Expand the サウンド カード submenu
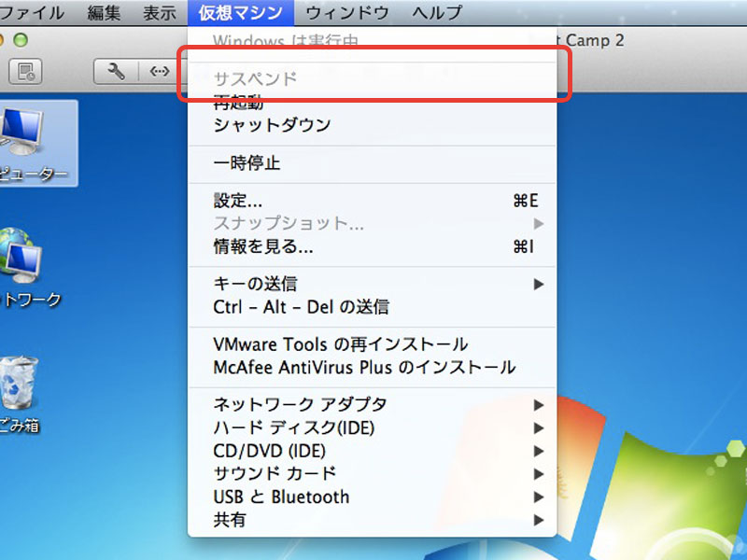This screenshot has height=560, width=747. click(372, 474)
